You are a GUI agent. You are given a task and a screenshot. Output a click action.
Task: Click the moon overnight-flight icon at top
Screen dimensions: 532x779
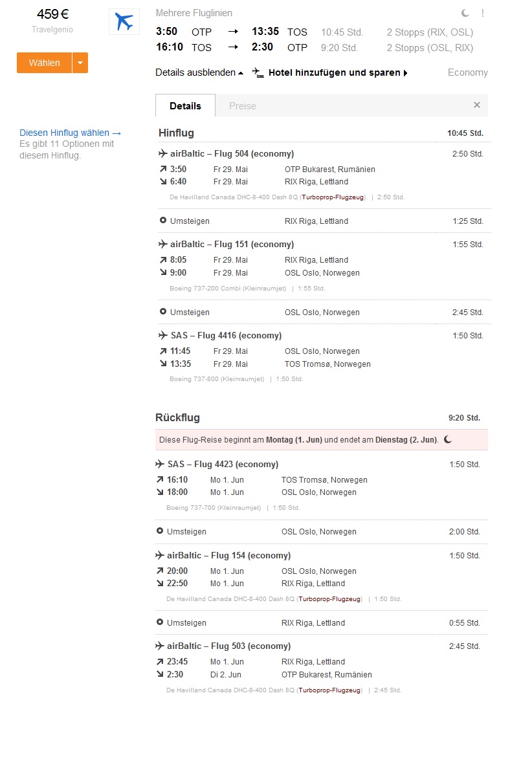465,13
